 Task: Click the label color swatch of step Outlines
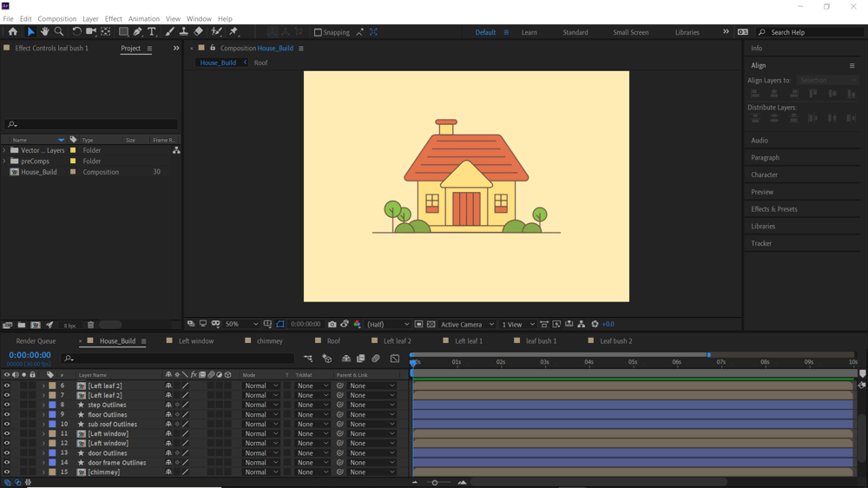click(x=52, y=405)
